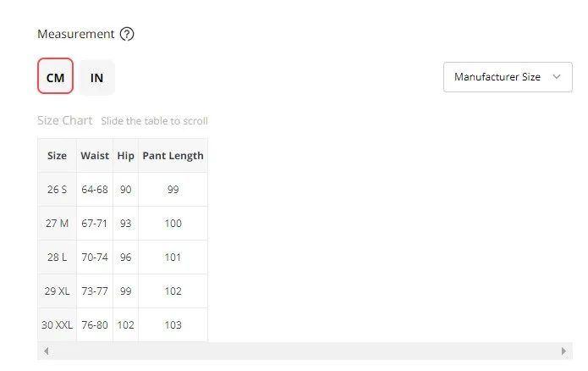588x371 pixels.
Task: Click the Size column header
Action: [x=57, y=156]
